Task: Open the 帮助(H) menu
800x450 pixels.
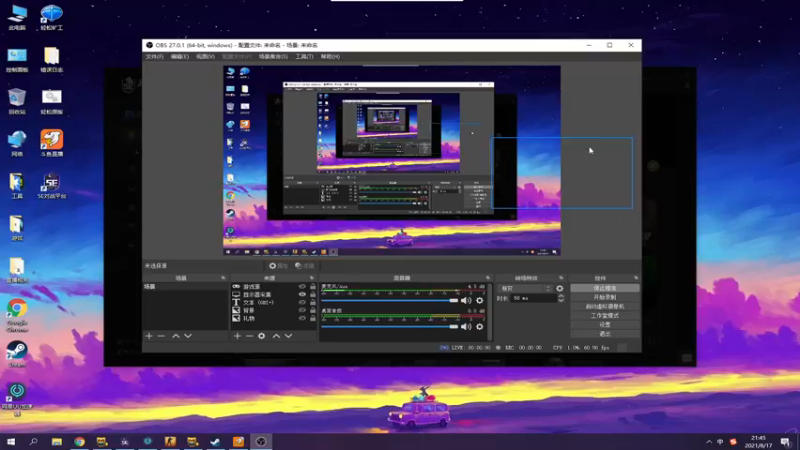Action: pyautogui.click(x=330, y=57)
